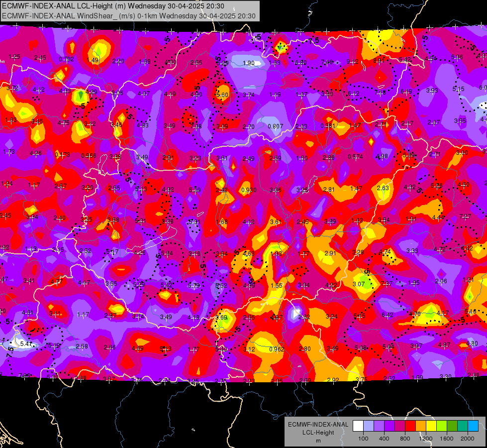487x448 pixels.
Task: Click the grid value 0.962
Action: point(277,349)
